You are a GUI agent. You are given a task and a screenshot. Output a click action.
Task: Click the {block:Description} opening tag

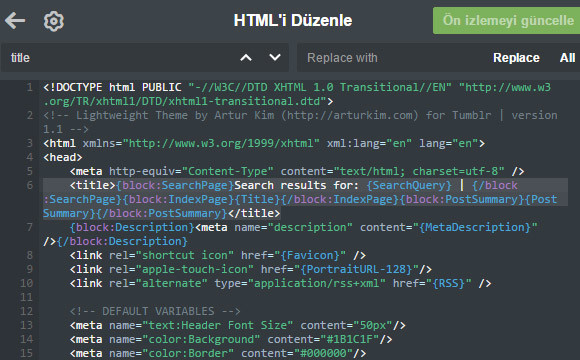tap(132, 227)
